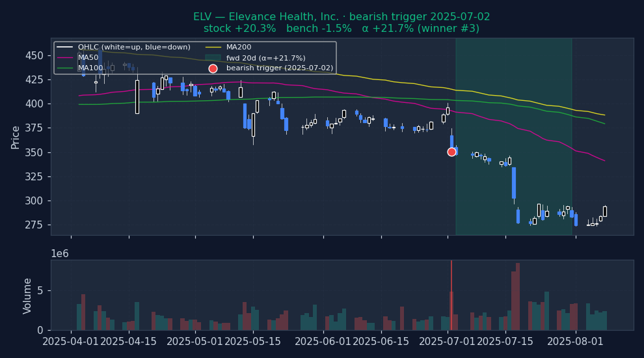Select the 2025-07-01 date tick label
This screenshot has height=358, width=644.
click(448, 342)
